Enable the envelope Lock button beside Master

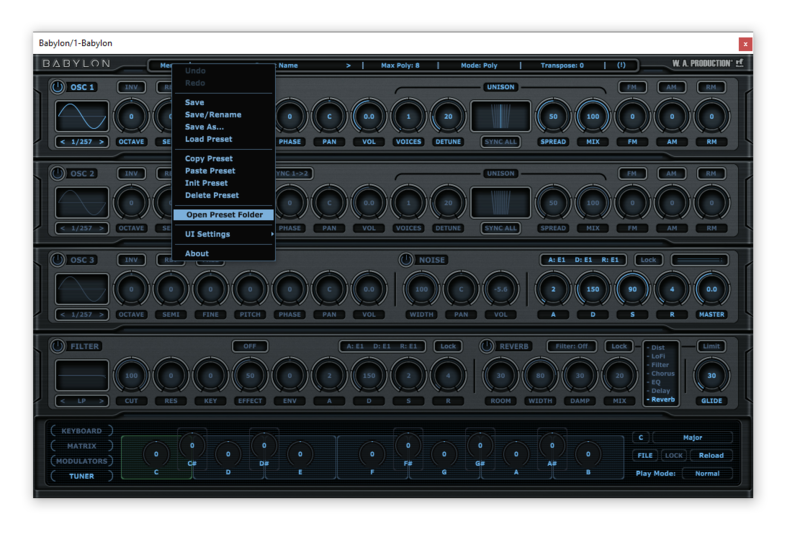click(648, 260)
